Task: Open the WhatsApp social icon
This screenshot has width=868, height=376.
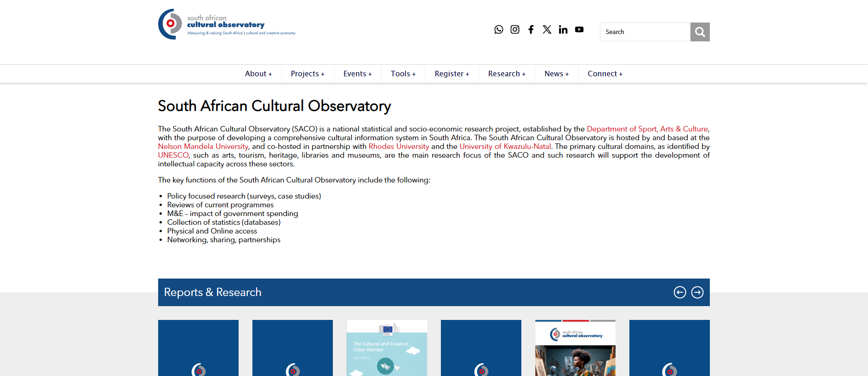Action: pos(499,29)
